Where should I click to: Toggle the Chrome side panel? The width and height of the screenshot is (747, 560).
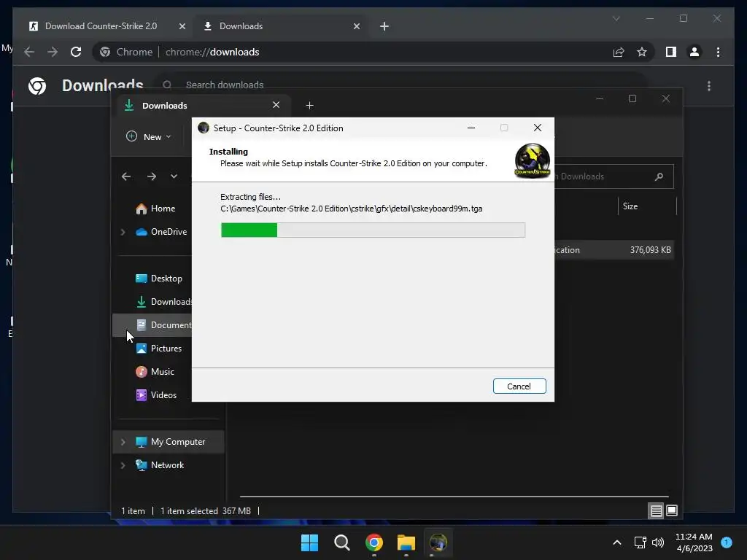point(671,52)
